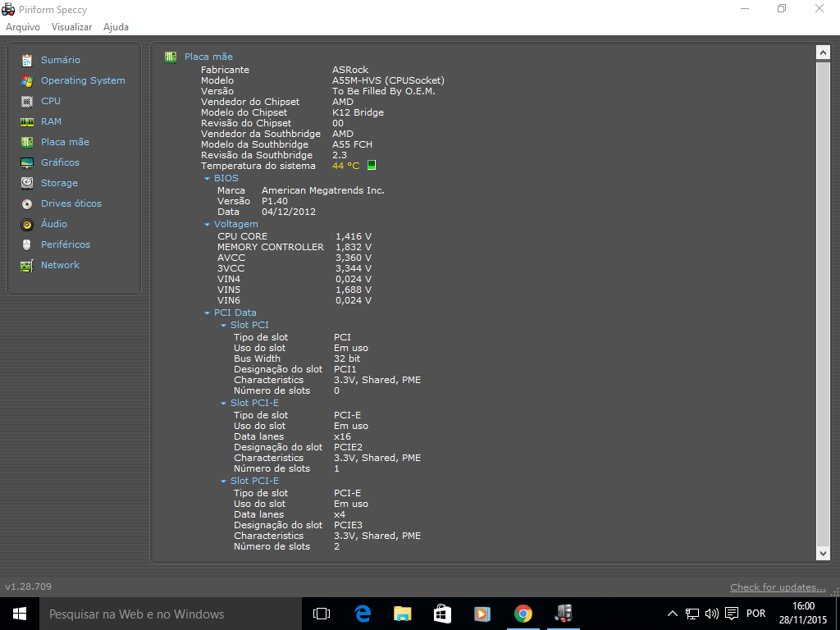Collapse the Voltagem section

click(208, 225)
